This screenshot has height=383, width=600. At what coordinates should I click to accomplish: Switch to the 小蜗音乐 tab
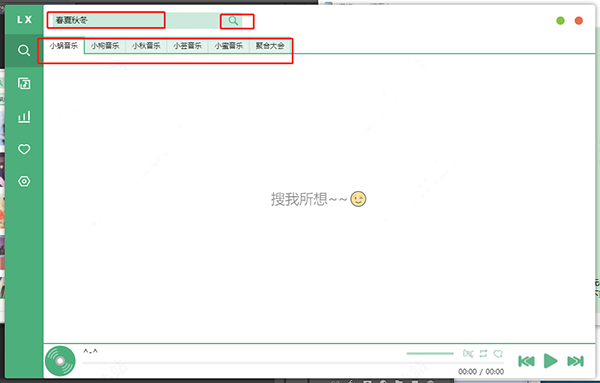pos(64,46)
